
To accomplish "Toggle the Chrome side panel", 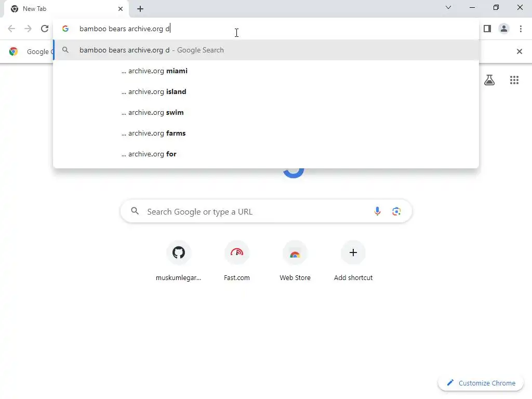I will click(x=487, y=29).
